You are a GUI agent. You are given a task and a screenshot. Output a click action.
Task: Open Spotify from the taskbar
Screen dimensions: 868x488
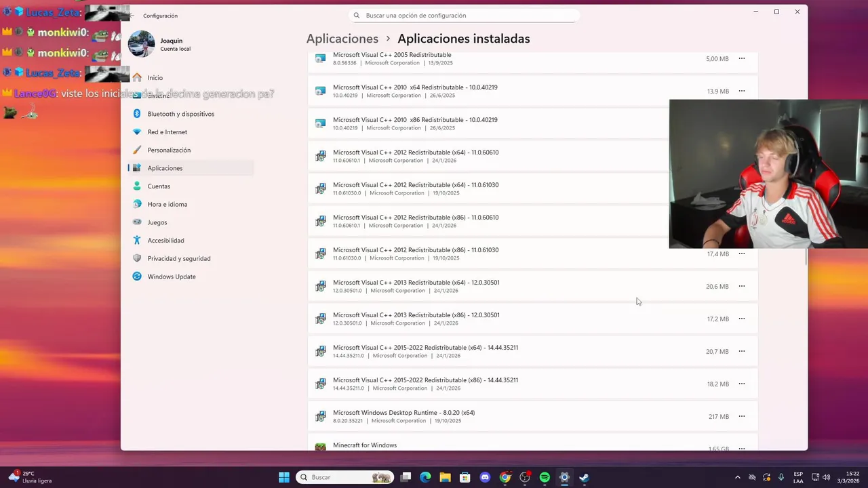coord(545,477)
